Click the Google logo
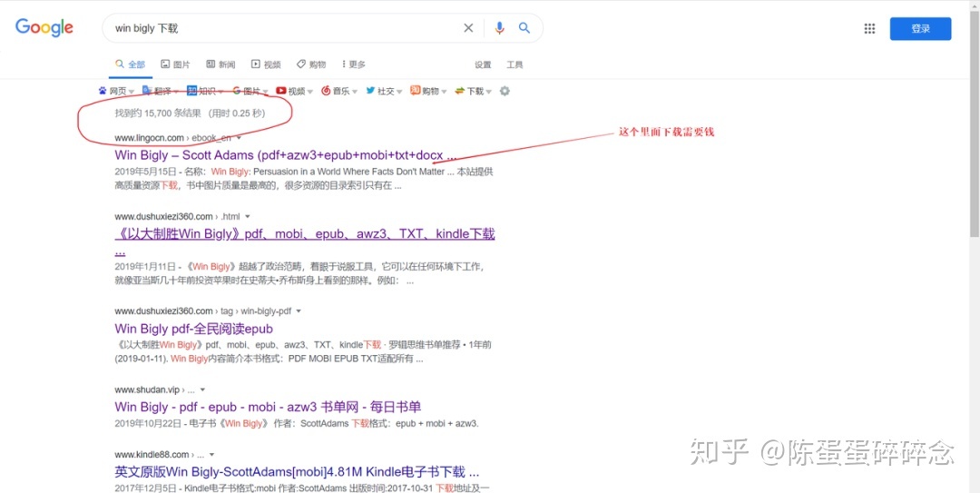 coord(44,28)
